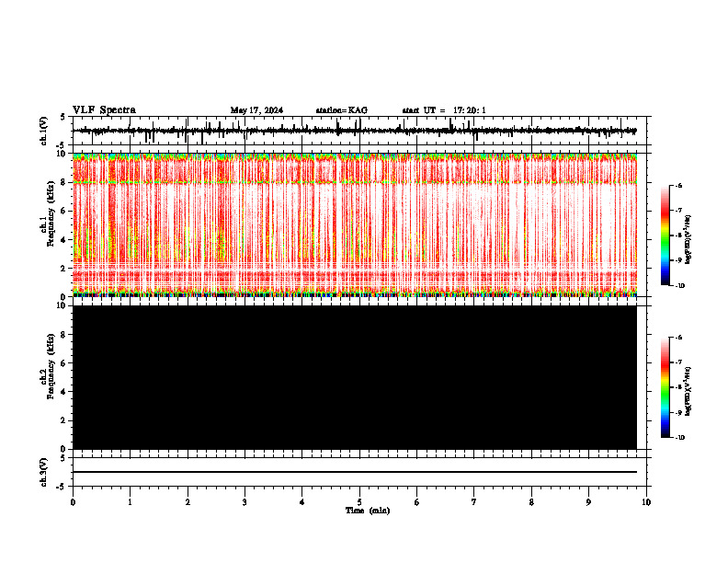Screen dimensions: 728x563
Task: Click time axis tick label "8"
Action: pos(531,502)
